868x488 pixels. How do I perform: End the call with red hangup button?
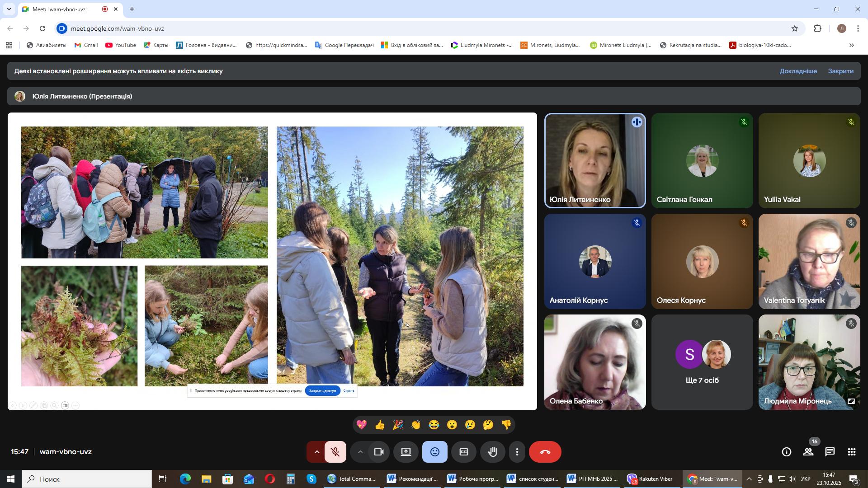pos(545,452)
